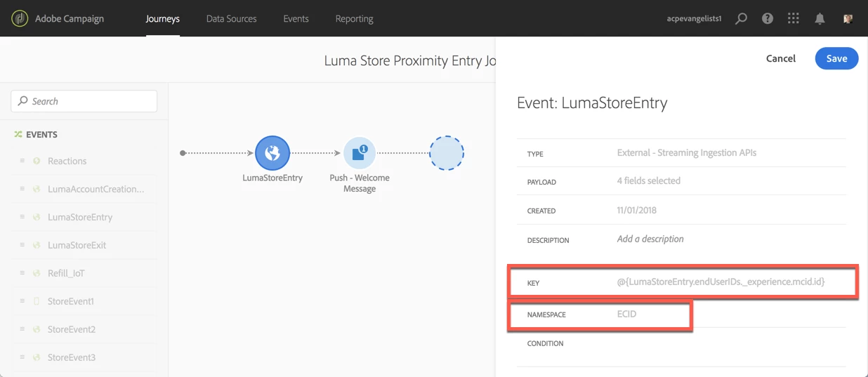Click the shuffle icon beside EVENTS heading

click(18, 134)
